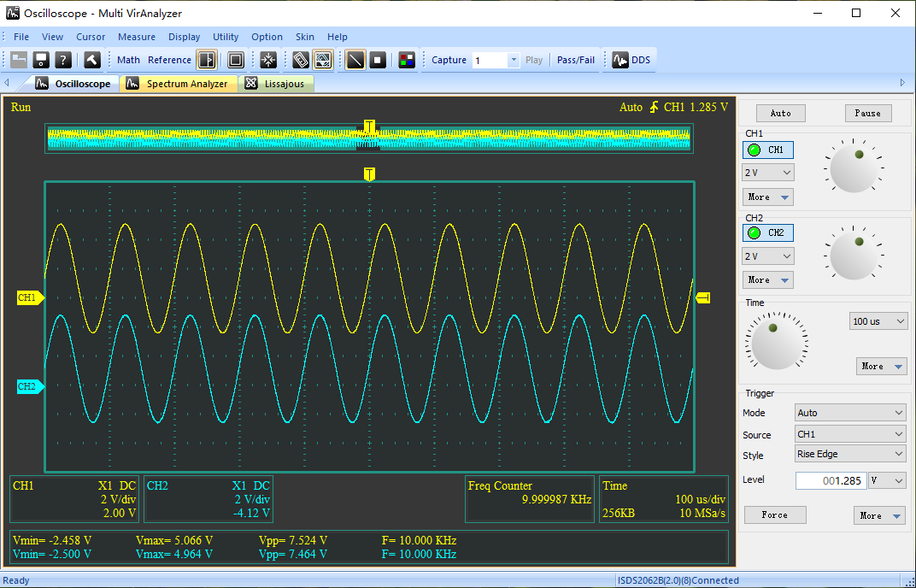This screenshot has width=916, height=588.
Task: Open the File menu
Action: click(x=21, y=37)
